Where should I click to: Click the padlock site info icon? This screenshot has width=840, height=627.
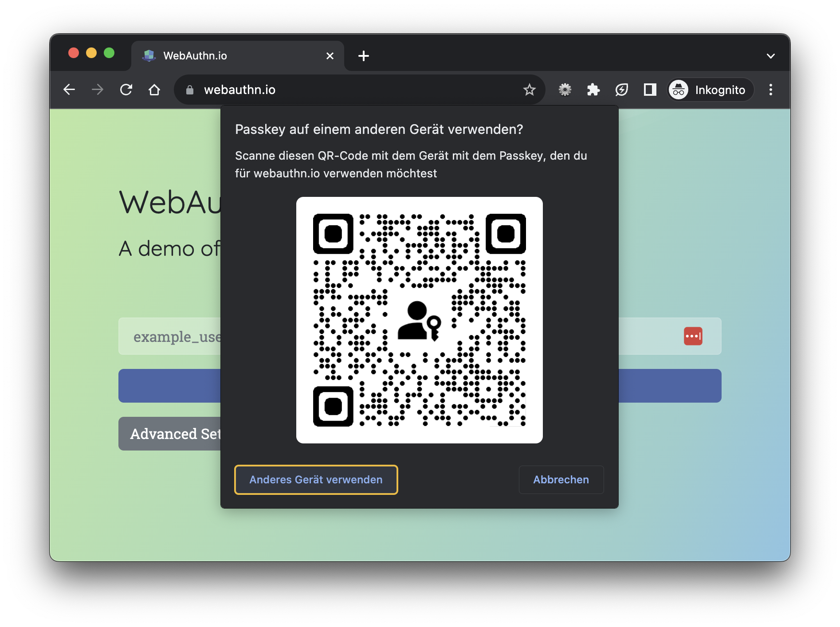[x=190, y=90]
